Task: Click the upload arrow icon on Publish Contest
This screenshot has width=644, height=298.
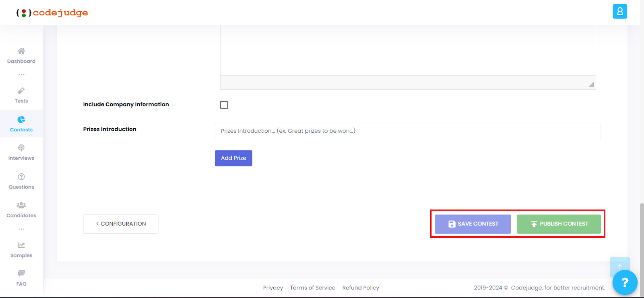Action: pyautogui.click(x=534, y=224)
